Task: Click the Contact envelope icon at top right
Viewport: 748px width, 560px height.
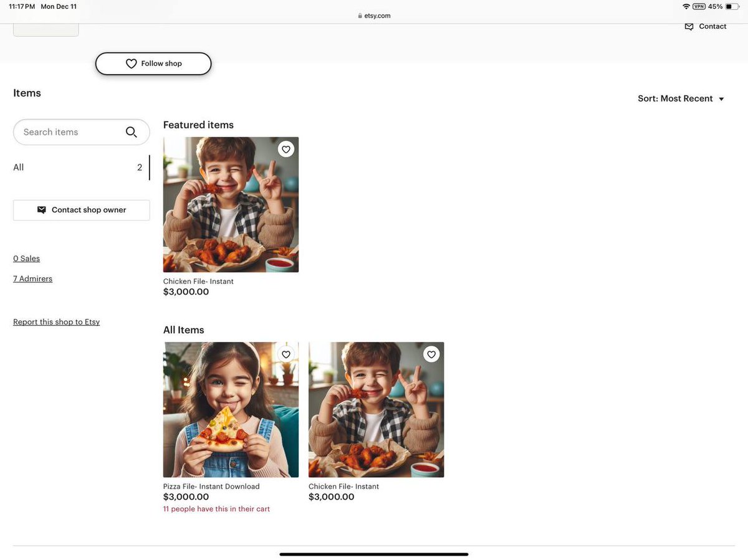Action: 689,27
